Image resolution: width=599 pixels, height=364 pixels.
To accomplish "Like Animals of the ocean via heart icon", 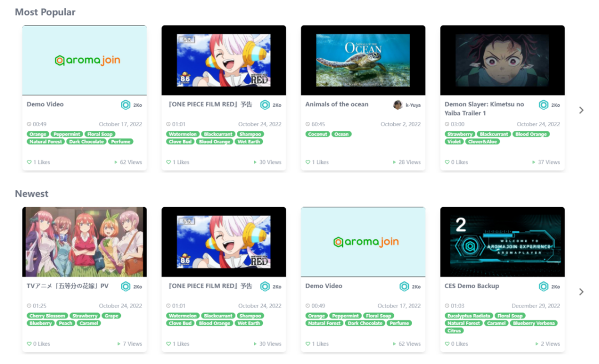I will [x=307, y=162].
